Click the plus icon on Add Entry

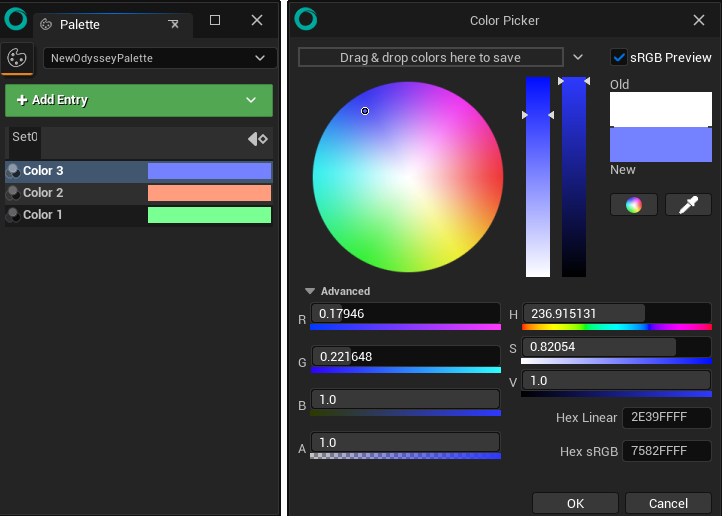tap(22, 100)
